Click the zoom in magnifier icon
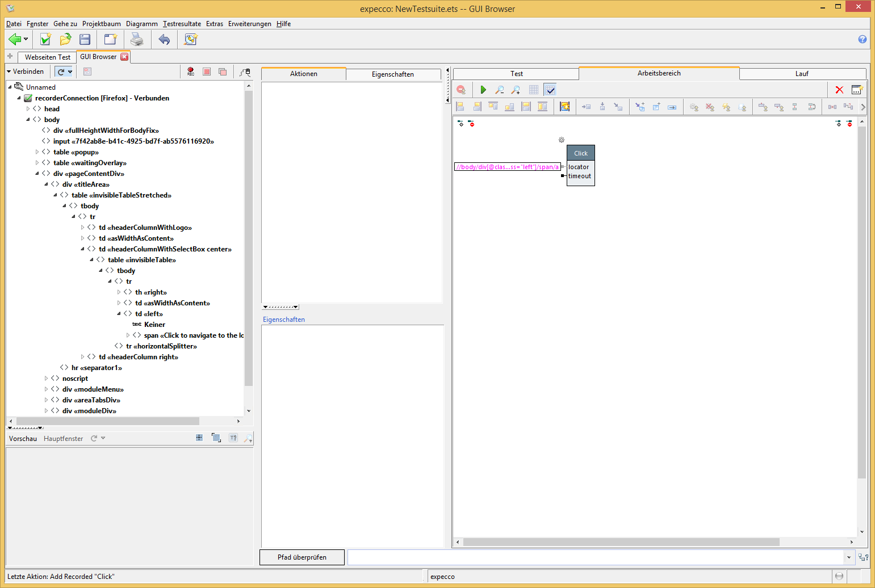This screenshot has height=588, width=875. coord(516,90)
